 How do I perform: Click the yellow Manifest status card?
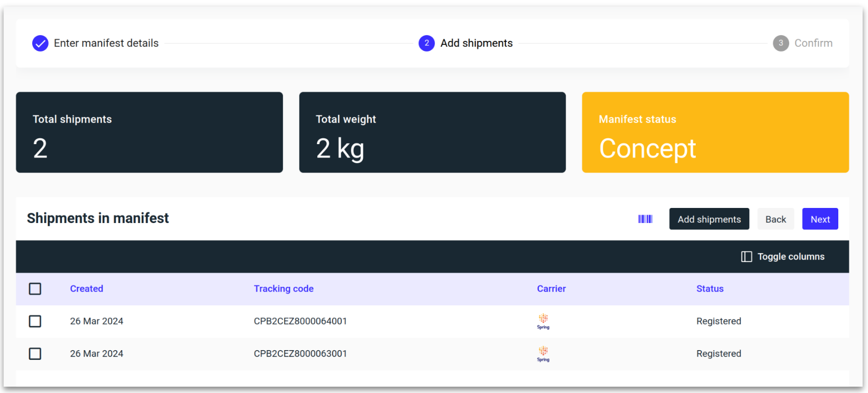(x=715, y=132)
